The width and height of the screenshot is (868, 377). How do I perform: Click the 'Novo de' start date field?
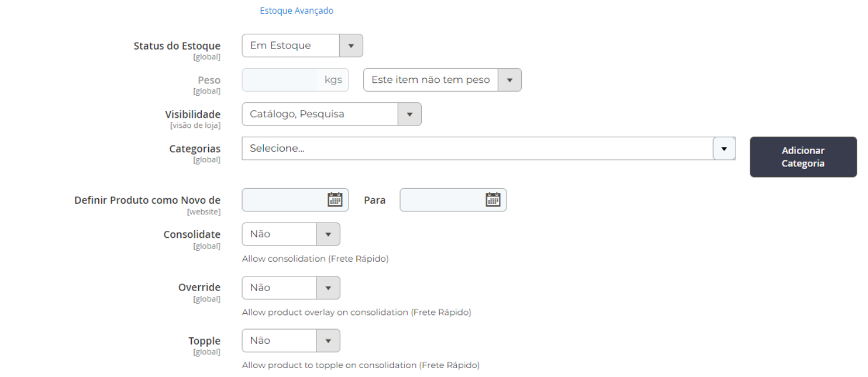coord(283,200)
